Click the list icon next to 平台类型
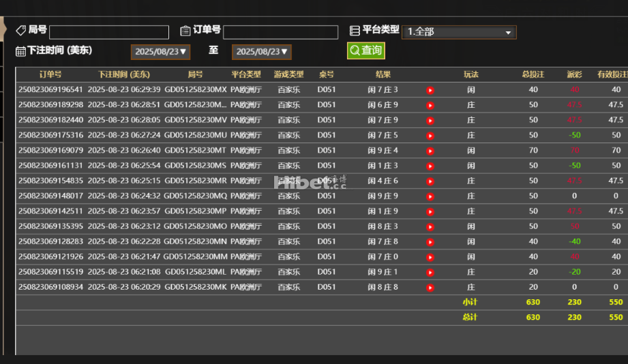 click(x=355, y=31)
